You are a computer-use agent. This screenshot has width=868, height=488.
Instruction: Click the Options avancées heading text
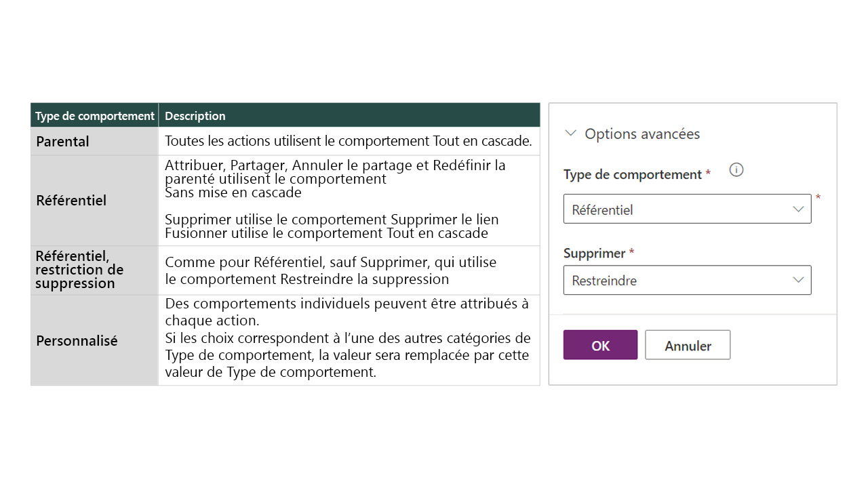pos(642,134)
